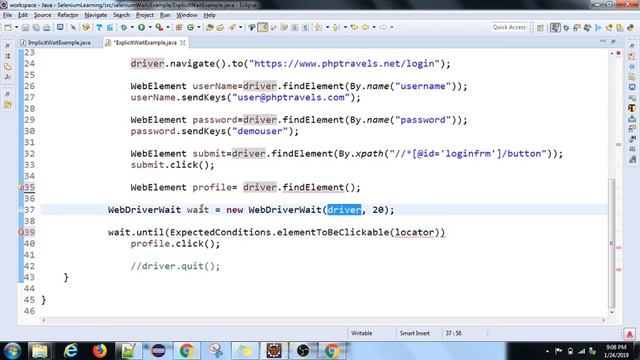The height and width of the screenshot is (360, 640).
Task: Switch to the Debug perspective icon
Action: [x=566, y=27]
